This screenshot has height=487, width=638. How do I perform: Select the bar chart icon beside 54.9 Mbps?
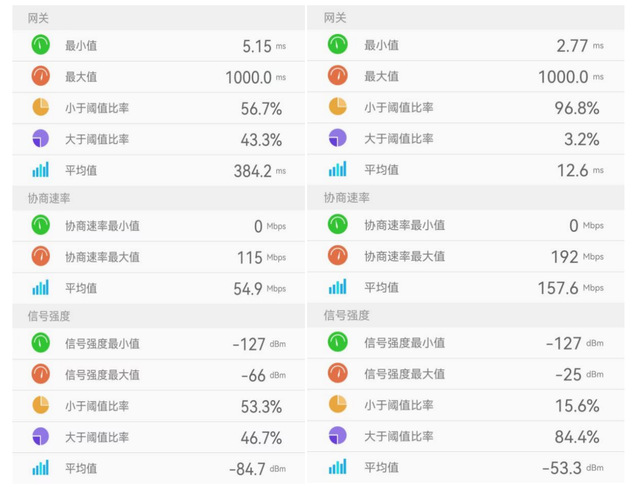(40, 287)
